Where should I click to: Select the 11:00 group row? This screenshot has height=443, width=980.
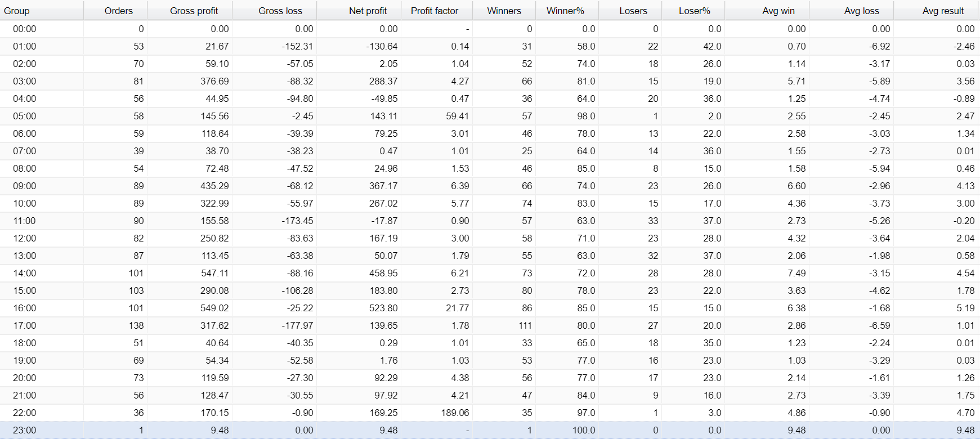(x=490, y=221)
